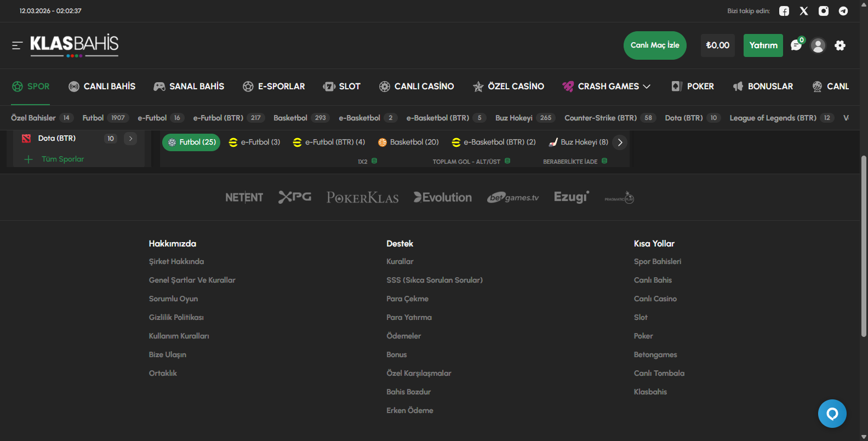Click the Canlı Maç İzle button

click(655, 45)
